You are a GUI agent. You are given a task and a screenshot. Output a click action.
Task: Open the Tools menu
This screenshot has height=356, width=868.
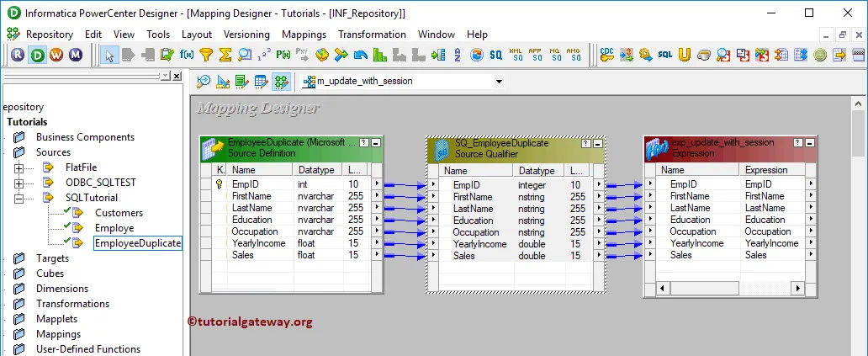pyautogui.click(x=158, y=35)
